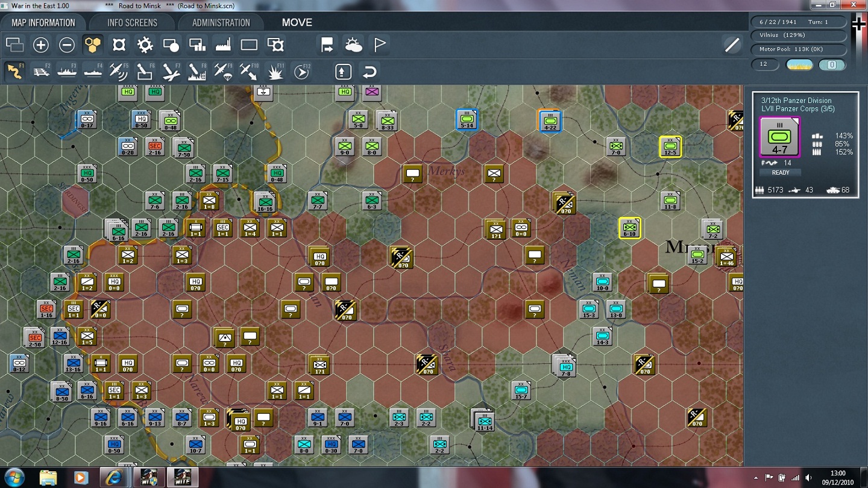
Task: Select the blue-outlined 5-14 unit on map
Action: point(467,119)
